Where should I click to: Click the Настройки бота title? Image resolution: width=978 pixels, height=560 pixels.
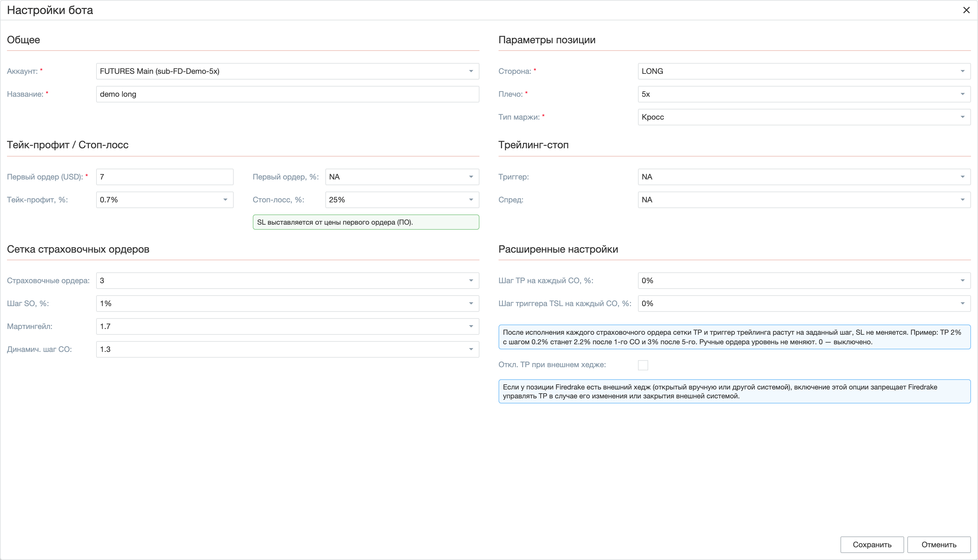50,10
